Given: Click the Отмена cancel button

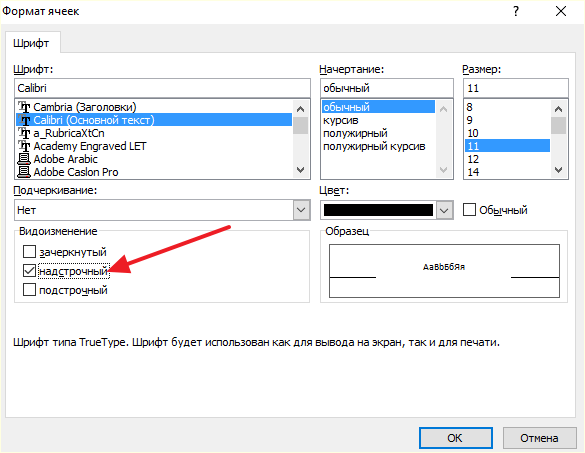Looking at the screenshot, I should coord(539,438).
